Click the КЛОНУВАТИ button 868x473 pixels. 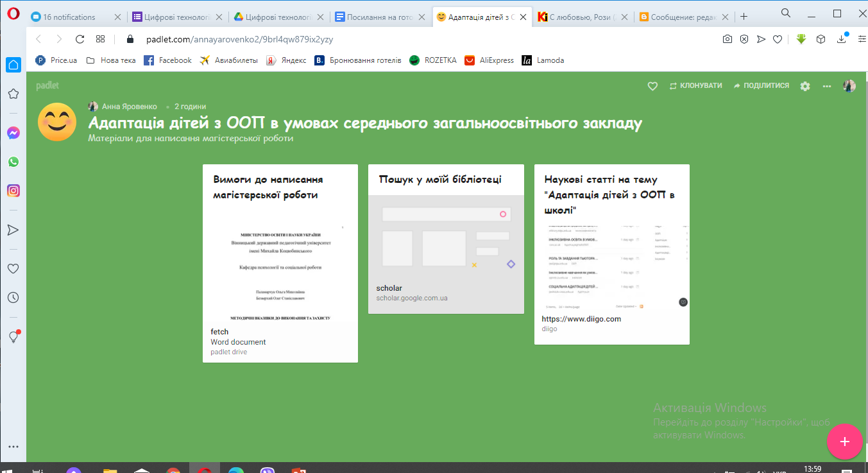tap(695, 86)
